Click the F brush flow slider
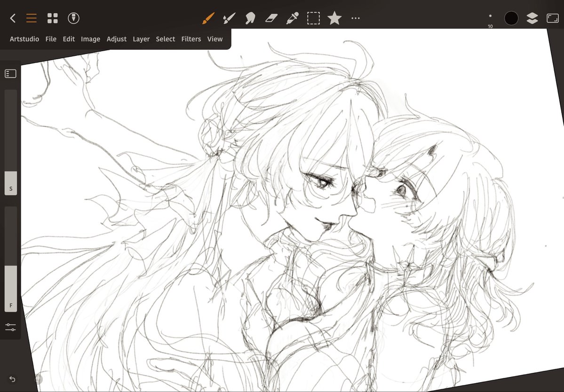 10,259
